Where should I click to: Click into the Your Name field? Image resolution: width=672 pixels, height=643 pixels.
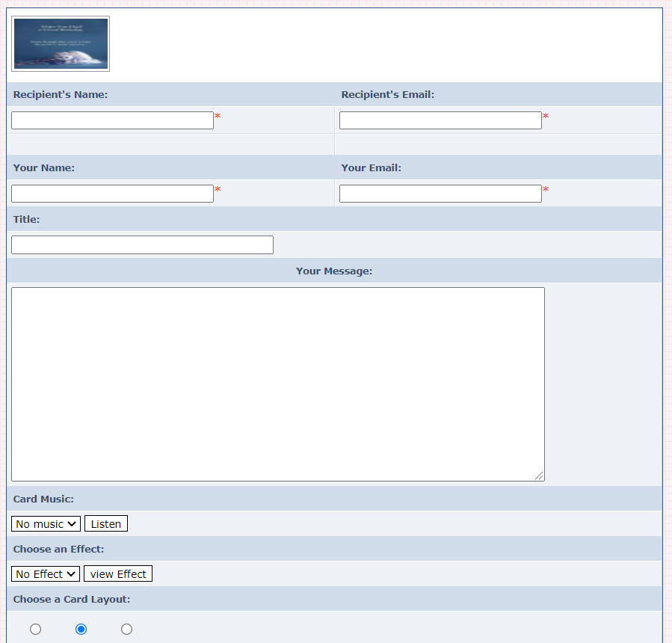pos(112,194)
